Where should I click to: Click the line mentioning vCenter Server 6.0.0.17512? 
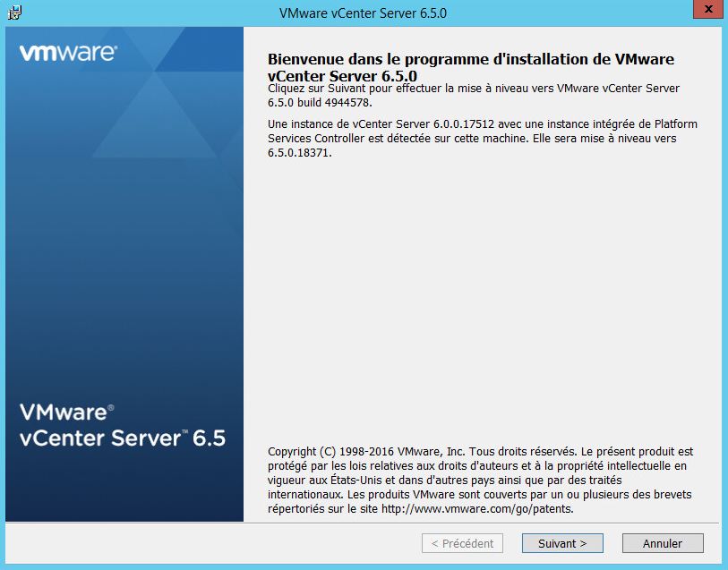483,124
